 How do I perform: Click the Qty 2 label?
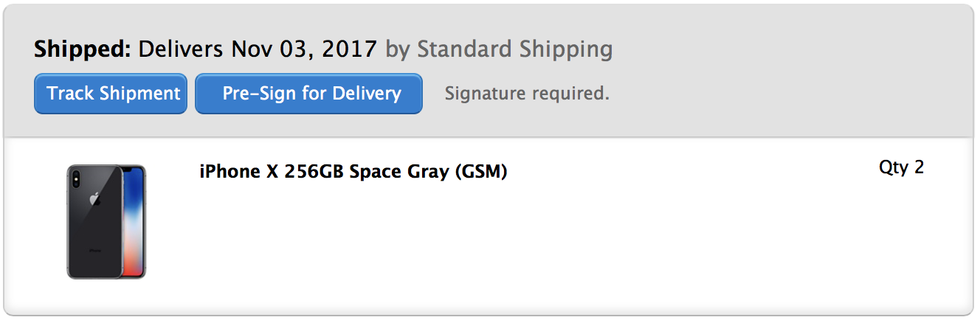pyautogui.click(x=901, y=168)
